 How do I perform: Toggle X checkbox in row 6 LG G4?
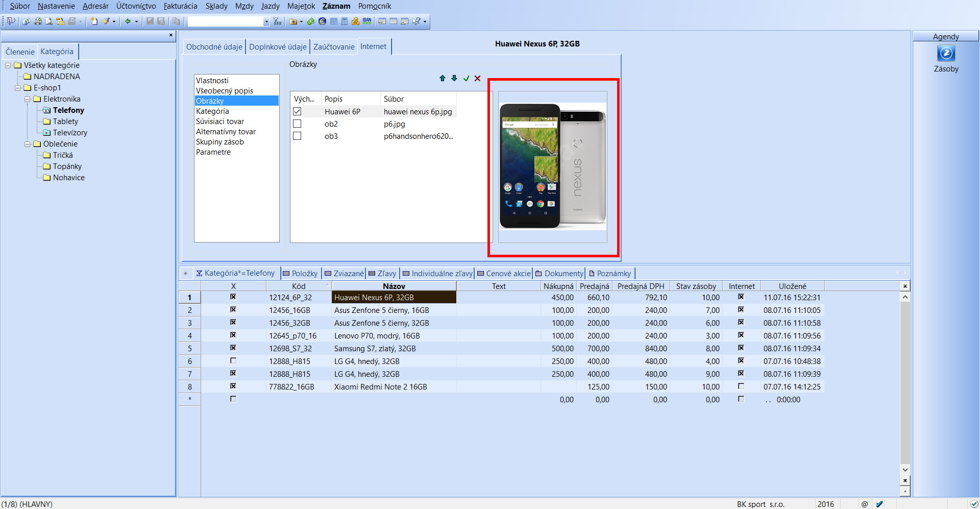233,360
